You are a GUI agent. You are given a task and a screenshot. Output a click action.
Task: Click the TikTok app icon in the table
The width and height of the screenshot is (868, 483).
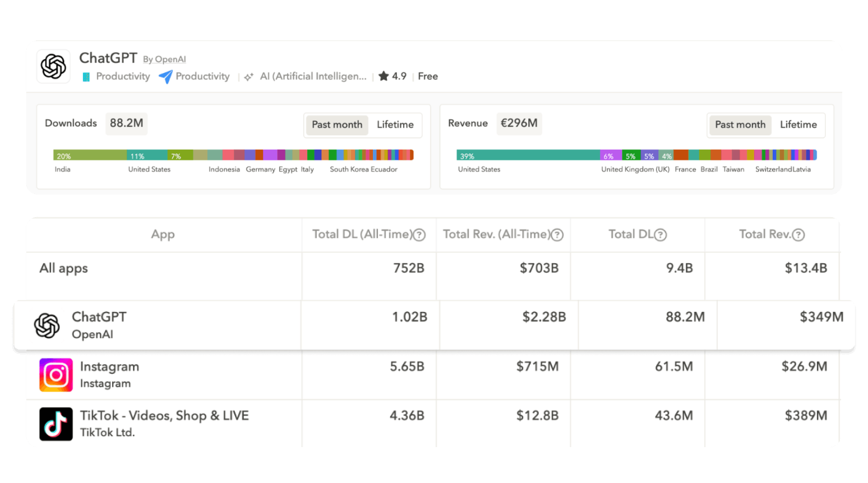click(56, 424)
